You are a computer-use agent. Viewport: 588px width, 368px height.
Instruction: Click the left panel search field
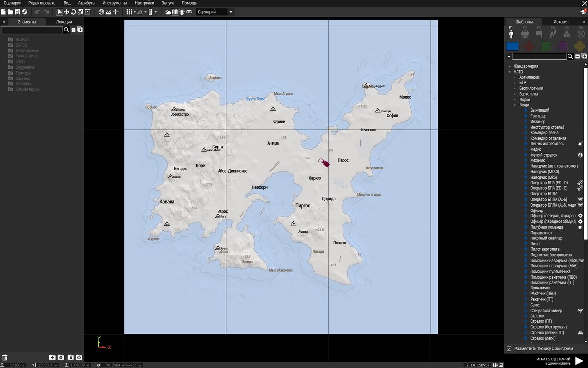tap(32, 30)
